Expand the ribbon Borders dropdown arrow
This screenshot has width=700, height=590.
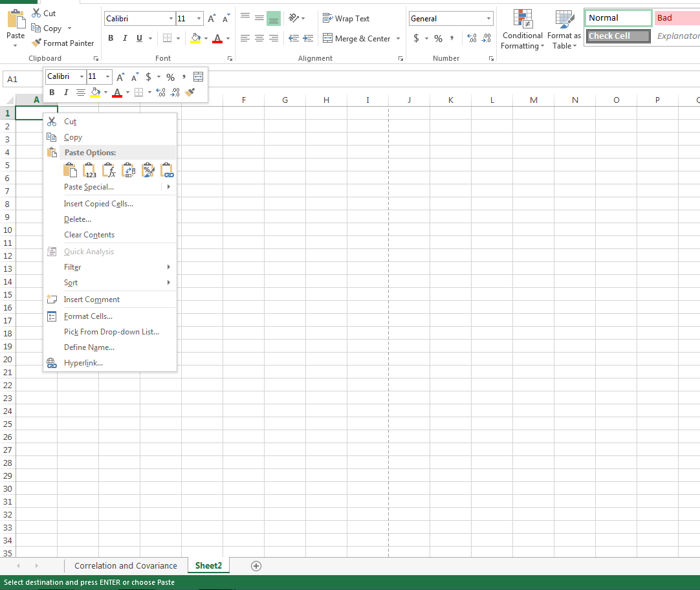pyautogui.click(x=178, y=38)
